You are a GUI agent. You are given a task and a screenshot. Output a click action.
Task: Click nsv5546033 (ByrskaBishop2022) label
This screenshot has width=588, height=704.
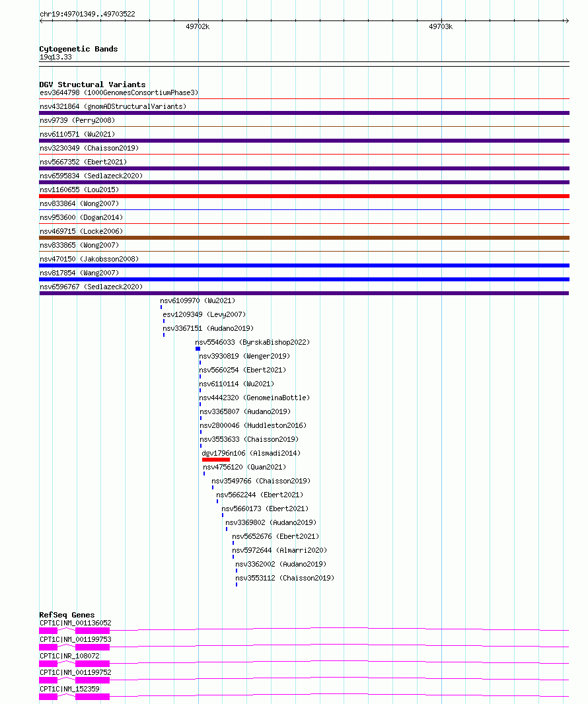[252, 343]
